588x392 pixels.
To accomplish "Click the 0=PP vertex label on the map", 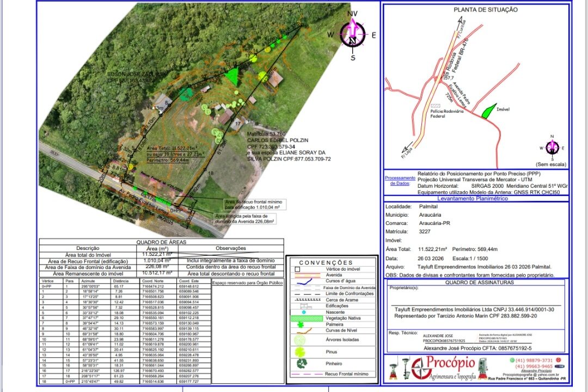I will [176, 211].
